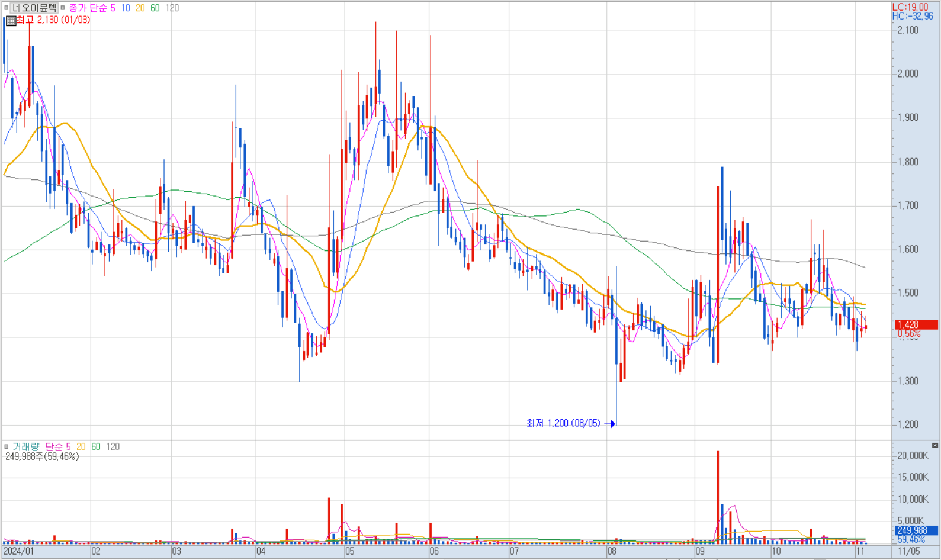Click the small square marker before 종가 단순
The width and height of the screenshot is (941, 560).
[63, 8]
